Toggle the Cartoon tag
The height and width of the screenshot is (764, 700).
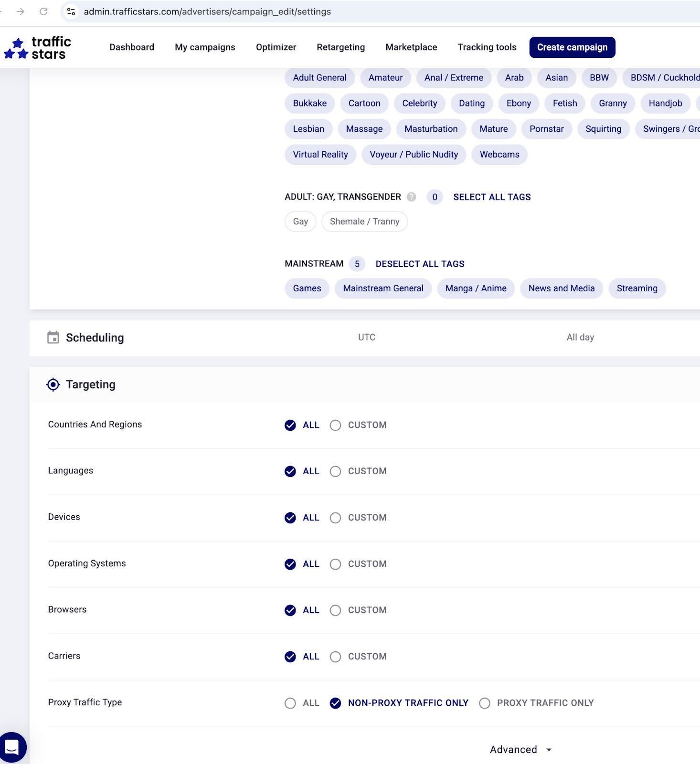tap(364, 103)
